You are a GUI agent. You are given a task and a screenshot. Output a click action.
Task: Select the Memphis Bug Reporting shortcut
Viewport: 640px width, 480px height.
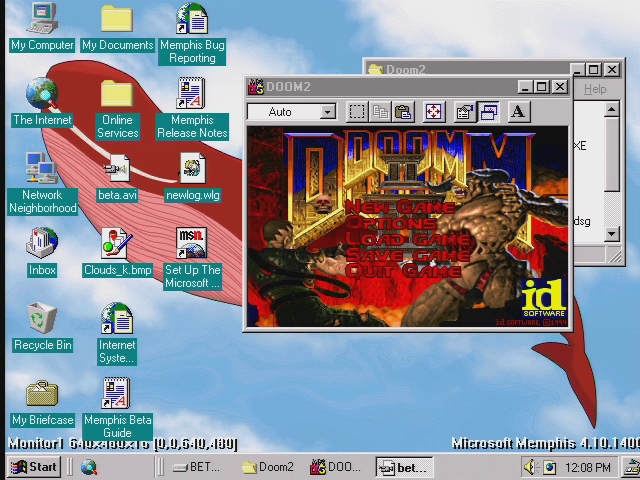pos(192,33)
